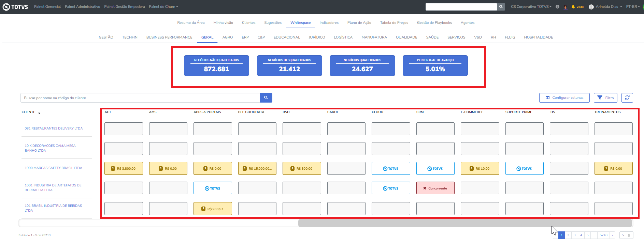Viewport: 644px width, 244px height.
Task: Click the horizontal table scrollbar thumb
Action: click(x=465, y=223)
